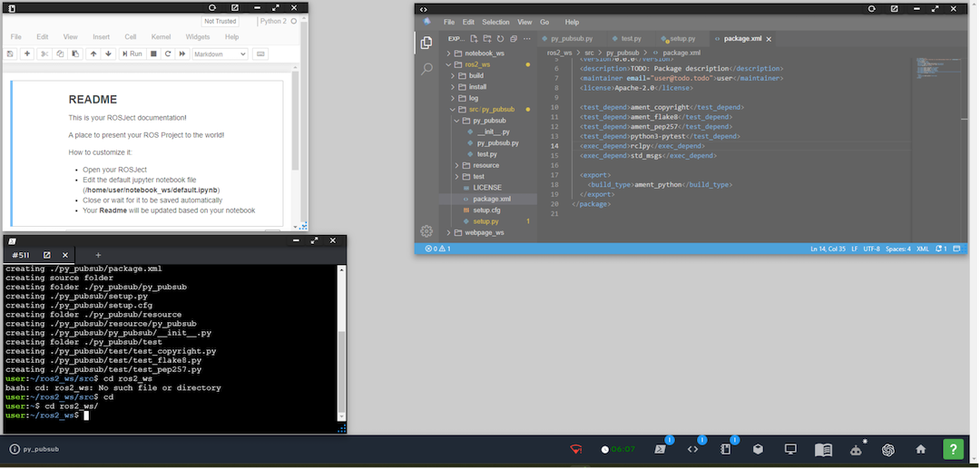Open the Markdown cell type dropdown
Screen dimensions: 980x469
[220, 54]
